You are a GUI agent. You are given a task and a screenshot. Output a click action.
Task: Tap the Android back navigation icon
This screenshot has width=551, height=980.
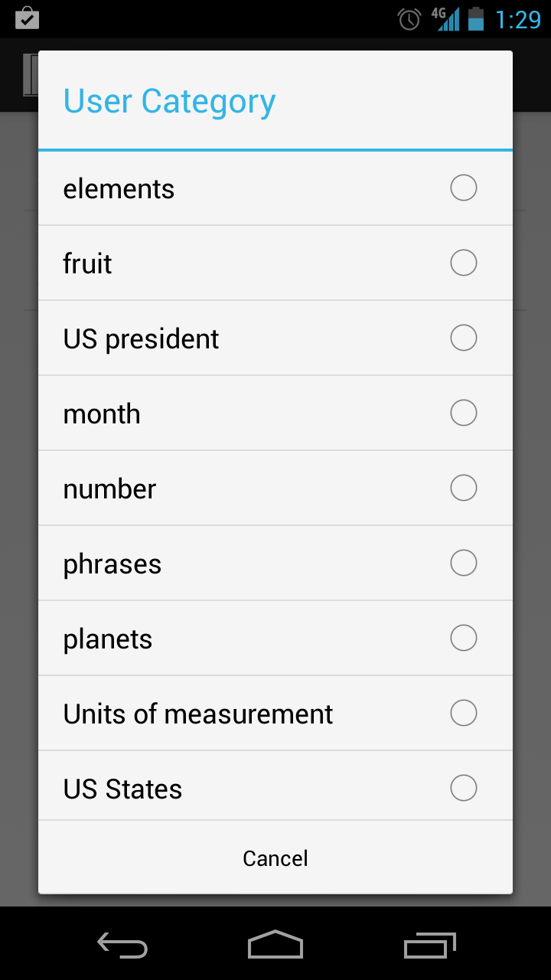tap(122, 946)
